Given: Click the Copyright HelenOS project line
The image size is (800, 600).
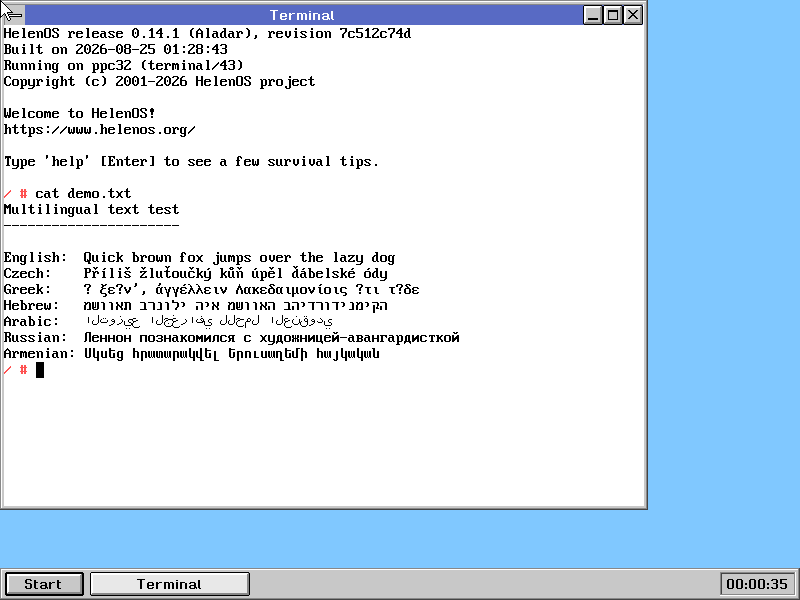Looking at the screenshot, I should coord(159,82).
